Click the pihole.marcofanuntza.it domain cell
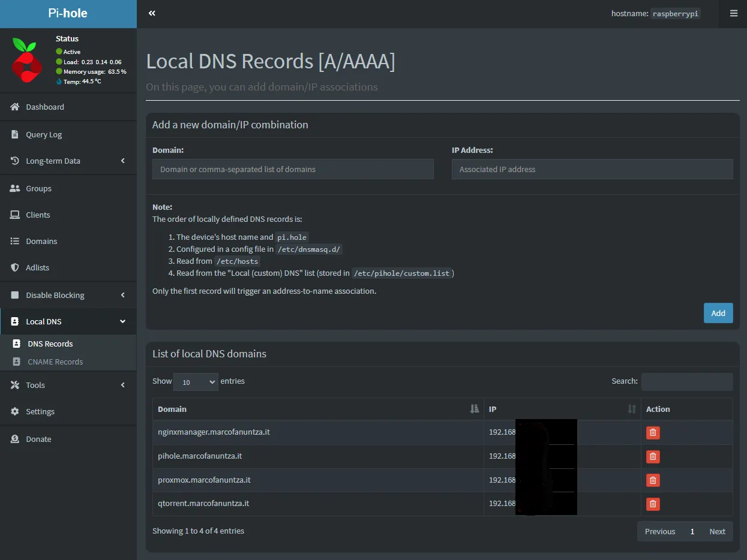 (x=318, y=456)
